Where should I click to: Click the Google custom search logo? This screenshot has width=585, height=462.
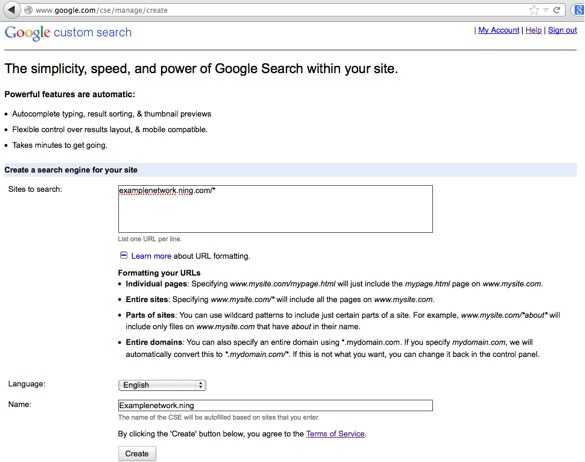pos(68,33)
